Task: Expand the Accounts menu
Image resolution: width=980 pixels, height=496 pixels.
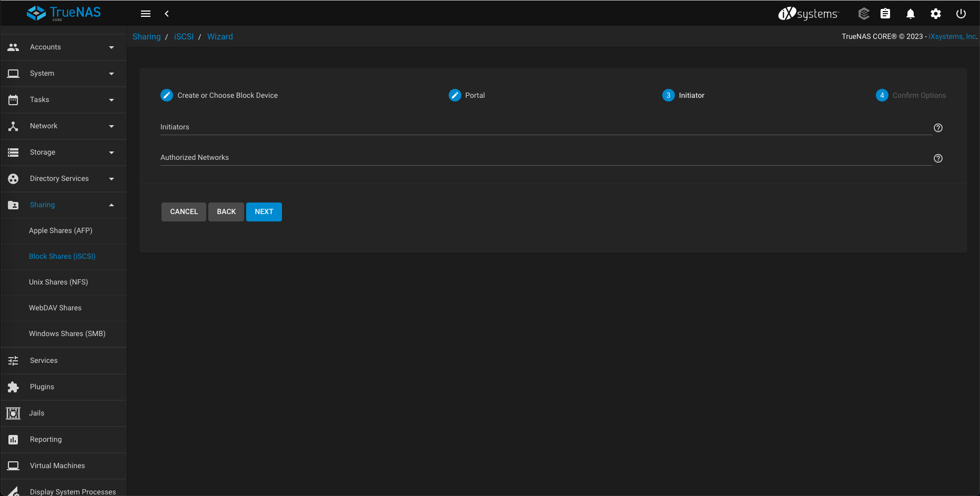Action: tap(63, 47)
